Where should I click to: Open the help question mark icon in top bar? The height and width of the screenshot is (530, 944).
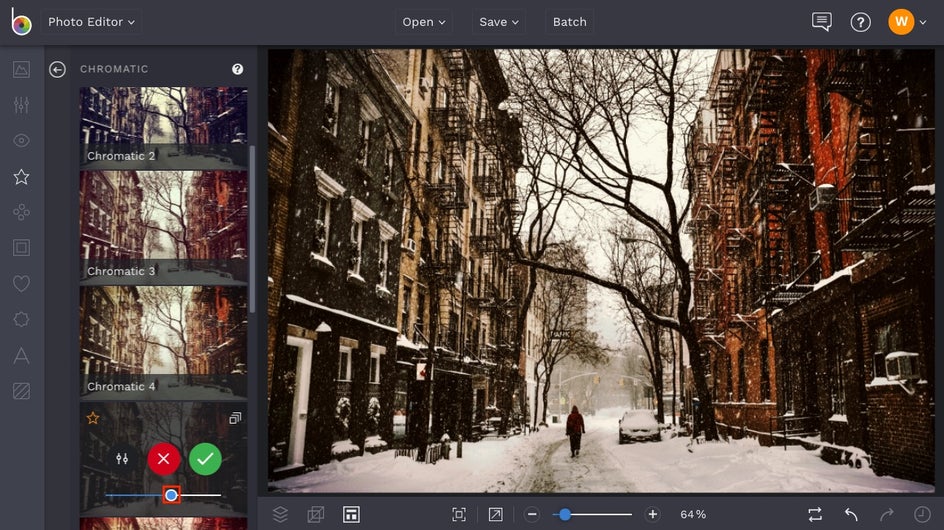[x=860, y=22]
